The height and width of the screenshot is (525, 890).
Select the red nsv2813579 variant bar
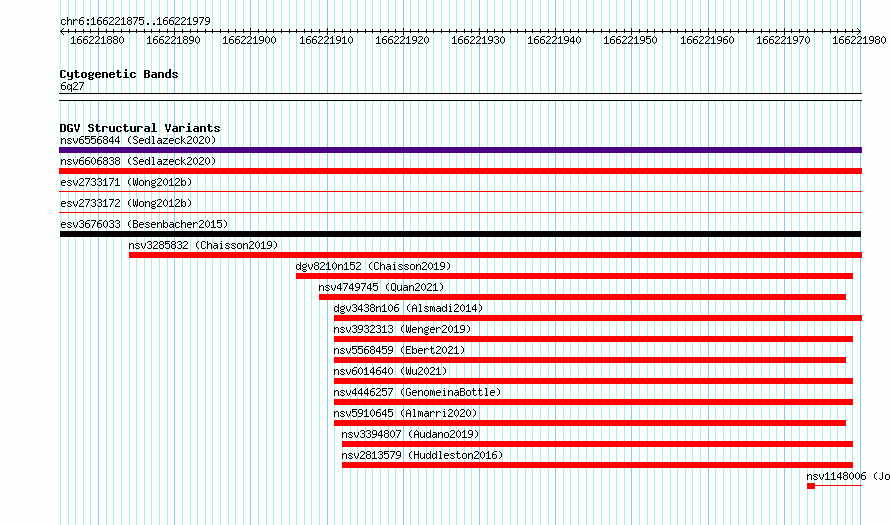pos(597,465)
